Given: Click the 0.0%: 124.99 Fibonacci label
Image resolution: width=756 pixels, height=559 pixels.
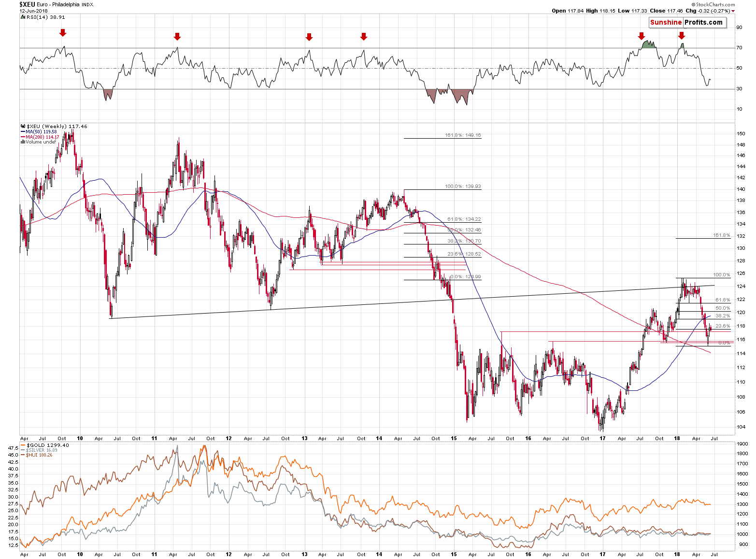Looking at the screenshot, I should click(465, 277).
